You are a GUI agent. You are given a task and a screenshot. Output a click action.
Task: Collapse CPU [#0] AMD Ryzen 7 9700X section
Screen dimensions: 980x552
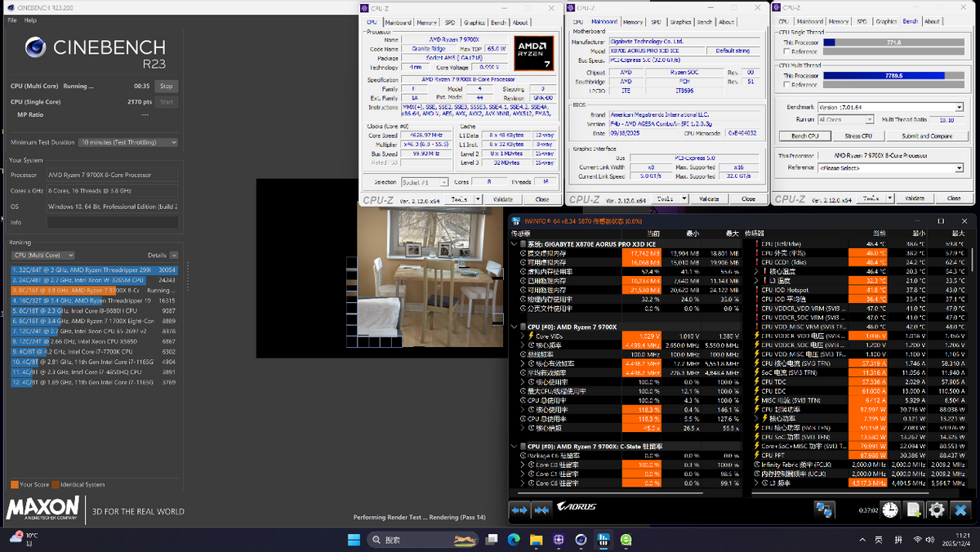(514, 327)
